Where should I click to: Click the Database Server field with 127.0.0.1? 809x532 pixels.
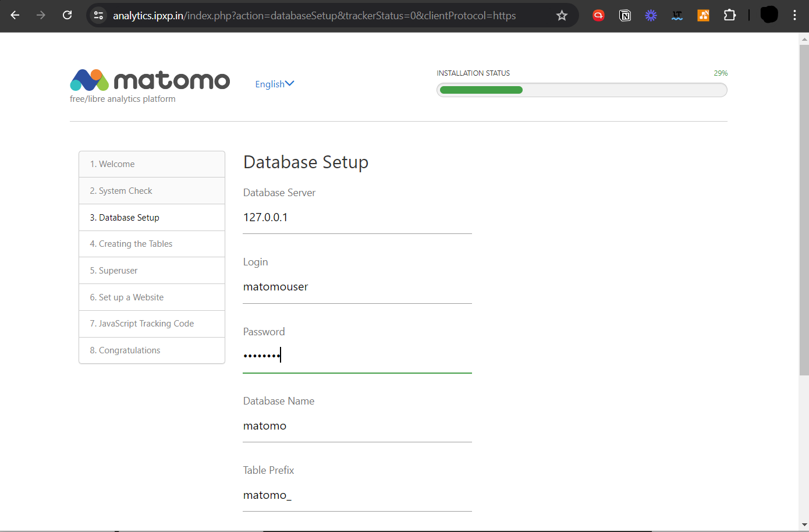point(357,218)
